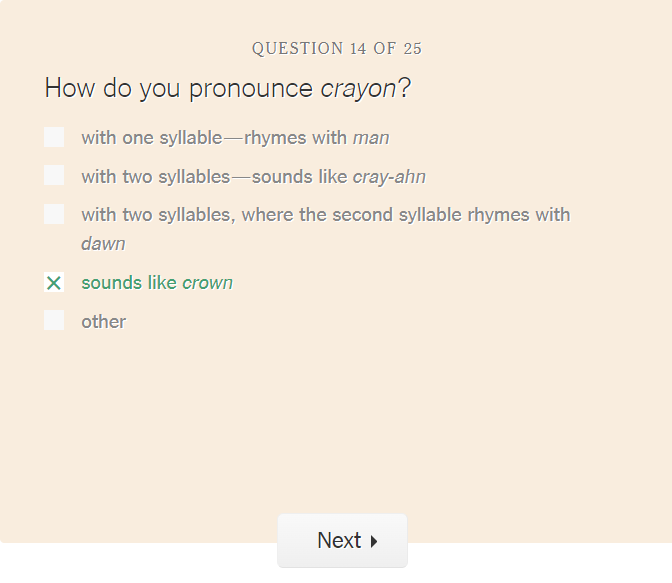Click the 'How do you pronounce' heading
This screenshot has height=583, width=672.
(x=179, y=88)
